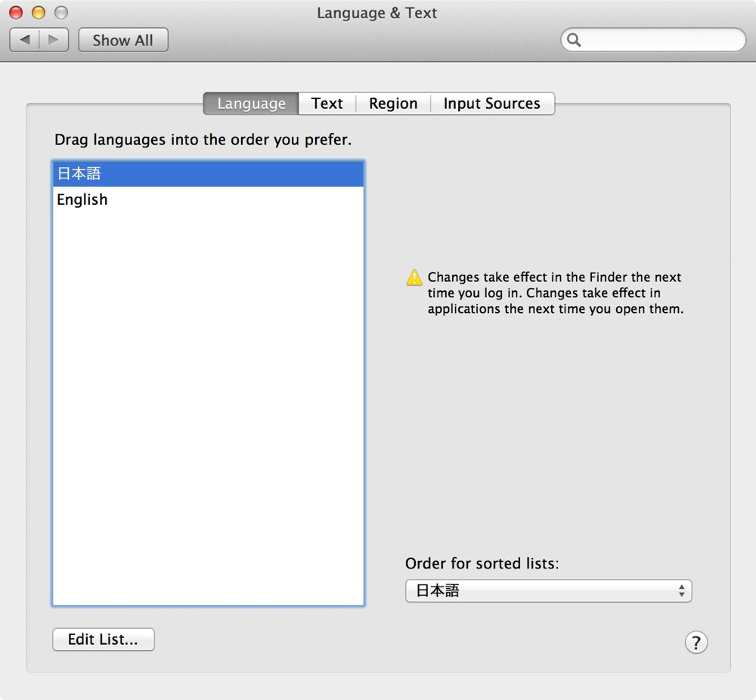Open help with the question mark button
Image resolution: width=756 pixels, height=700 pixels.
pos(696,642)
